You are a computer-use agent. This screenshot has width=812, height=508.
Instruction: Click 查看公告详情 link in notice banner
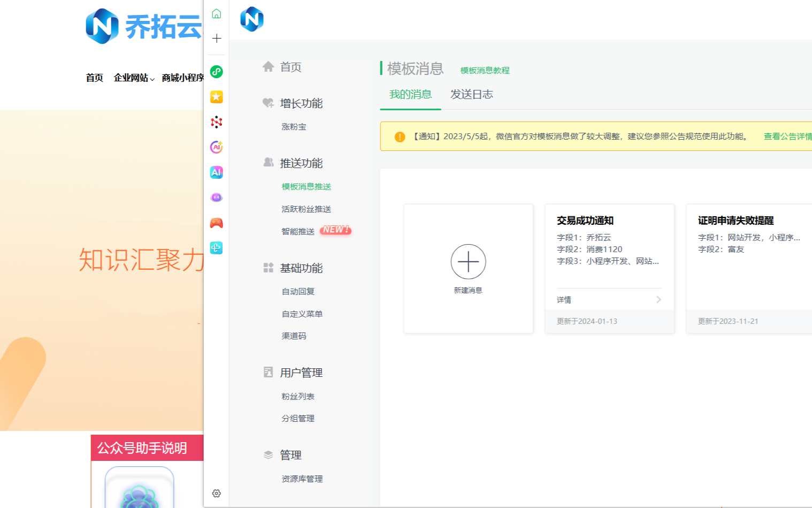(x=787, y=137)
